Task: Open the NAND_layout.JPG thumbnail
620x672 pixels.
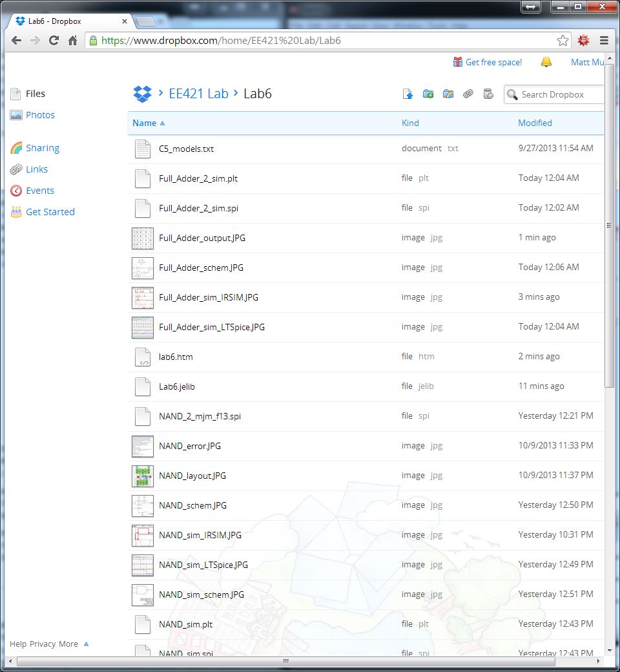Action: 142,476
